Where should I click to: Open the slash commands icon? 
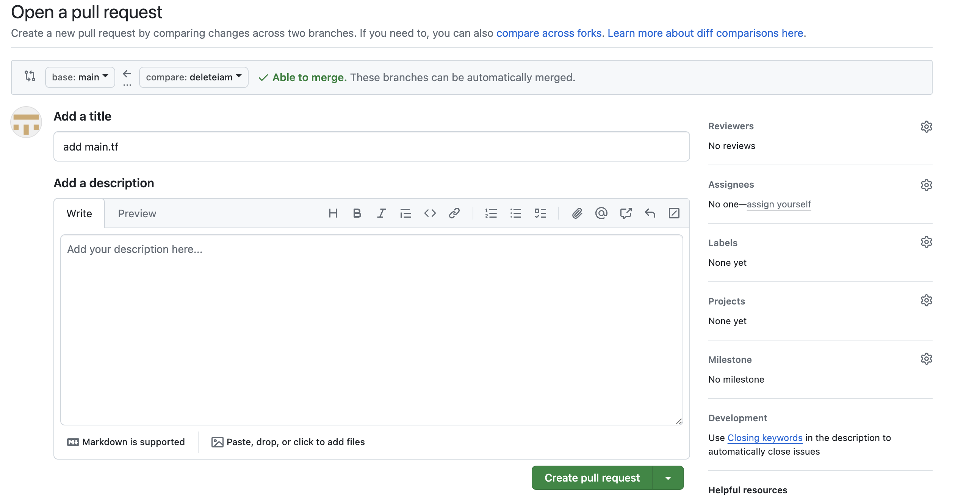point(674,213)
